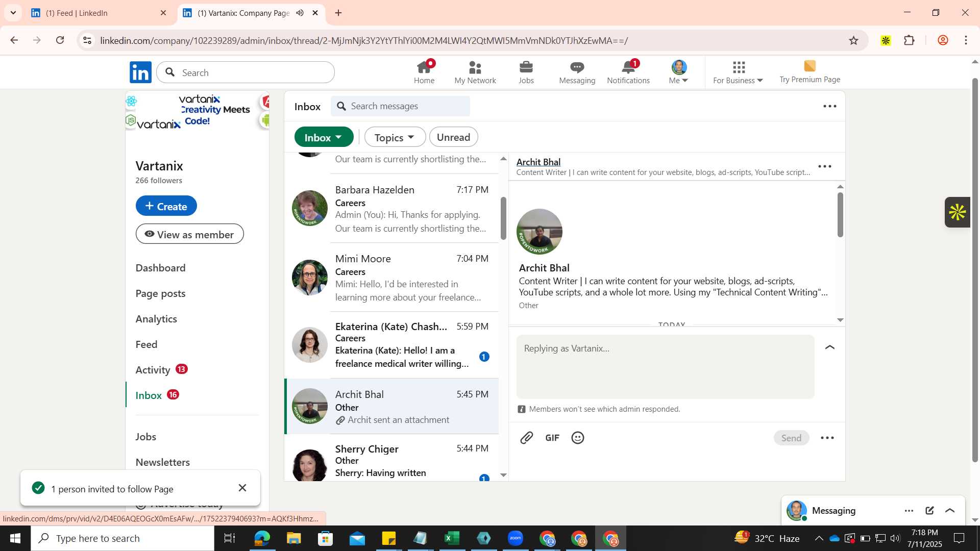Open the emoji picker

tap(578, 438)
